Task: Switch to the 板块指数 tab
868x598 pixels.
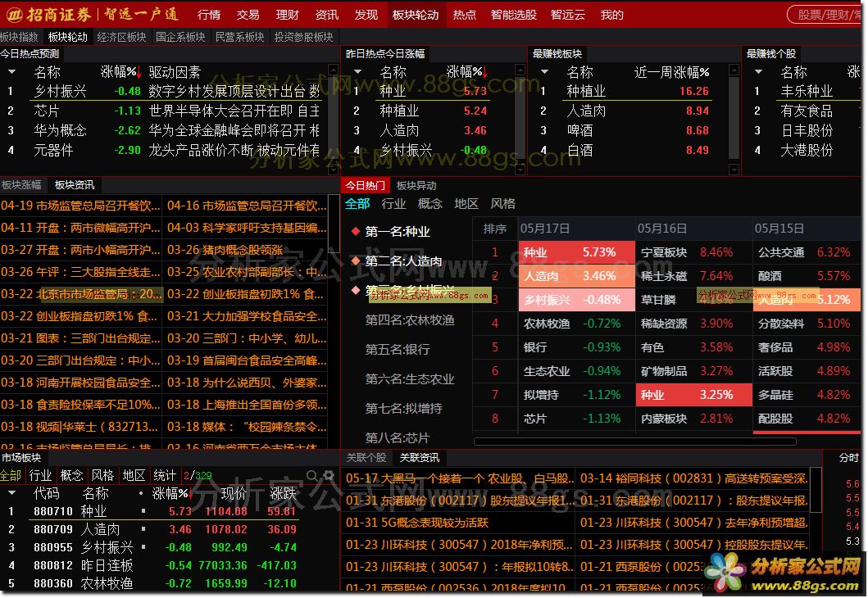Action: pyautogui.click(x=19, y=37)
